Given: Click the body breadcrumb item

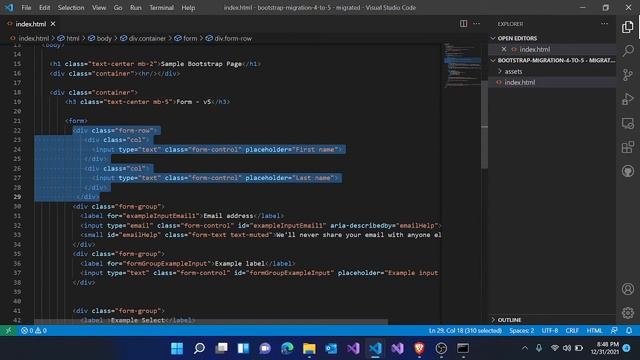Looking at the screenshot, I should (x=104, y=38).
